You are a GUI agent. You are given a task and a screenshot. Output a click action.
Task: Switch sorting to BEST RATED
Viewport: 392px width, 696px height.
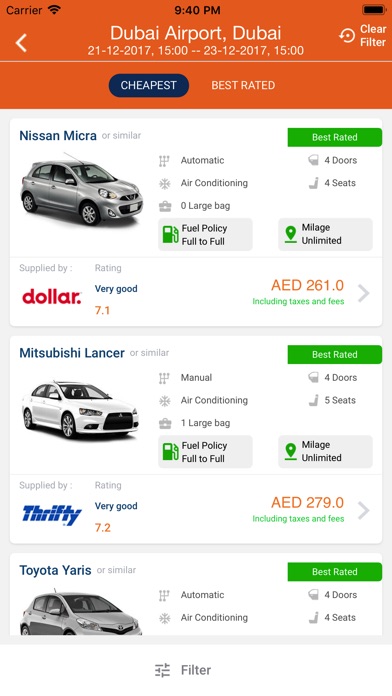click(x=243, y=85)
